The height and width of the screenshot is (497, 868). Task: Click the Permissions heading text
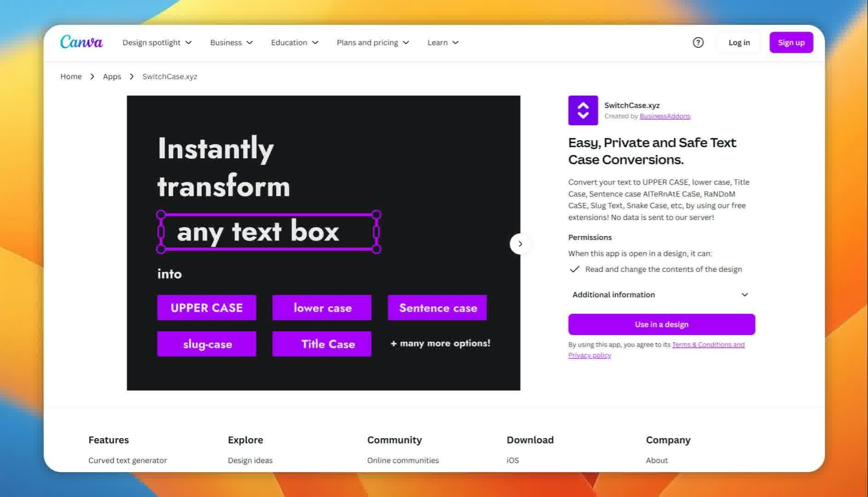tap(590, 237)
